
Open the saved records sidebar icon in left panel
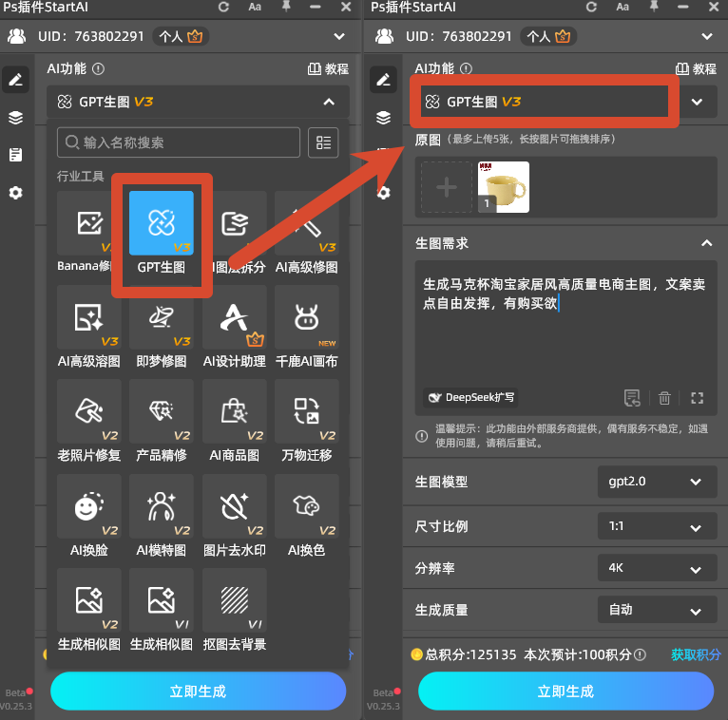click(16, 155)
